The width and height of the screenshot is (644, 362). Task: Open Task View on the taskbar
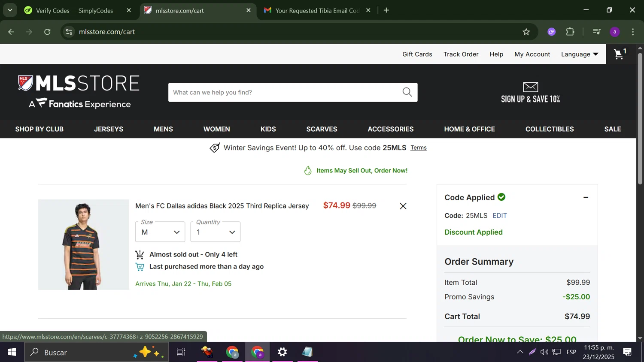pyautogui.click(x=181, y=352)
